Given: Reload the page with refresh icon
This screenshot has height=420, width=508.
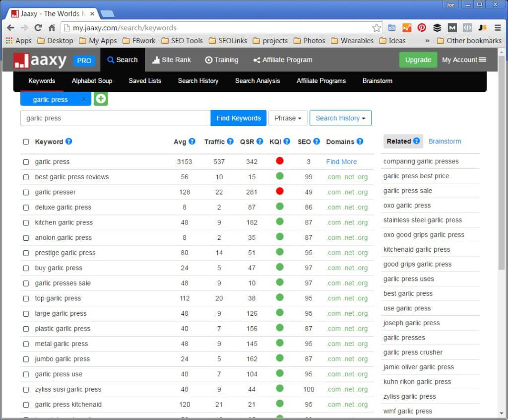Looking at the screenshot, I should (38, 28).
